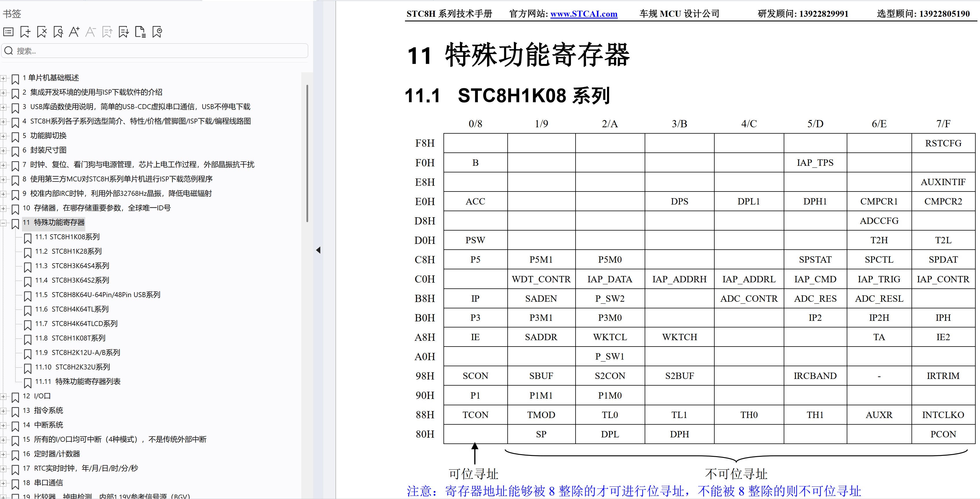The image size is (980, 499).
Task: Click the 书签 panel title
Action: click(12, 14)
